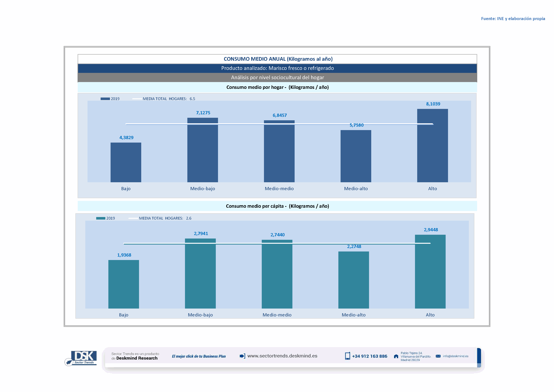Image resolution: width=554 pixels, height=392 pixels.
Task: Click the 7,1275 data label above Medio-bajo
Action: [x=203, y=113]
